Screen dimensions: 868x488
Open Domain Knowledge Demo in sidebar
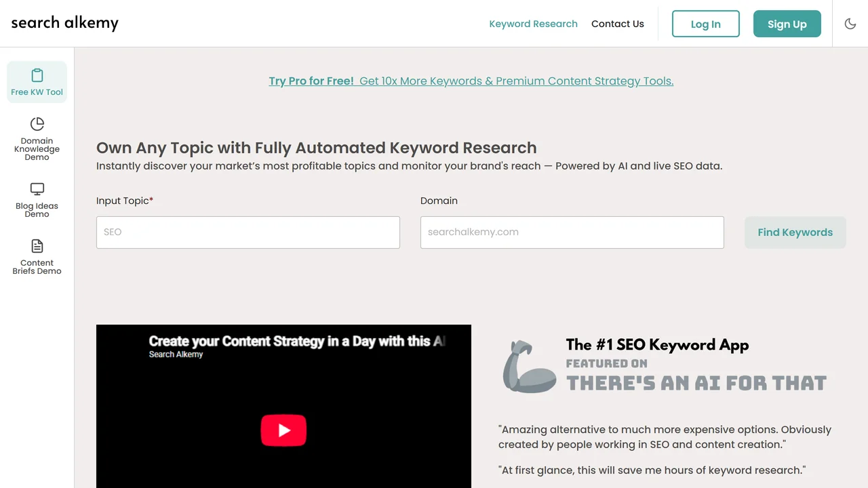[x=37, y=139]
